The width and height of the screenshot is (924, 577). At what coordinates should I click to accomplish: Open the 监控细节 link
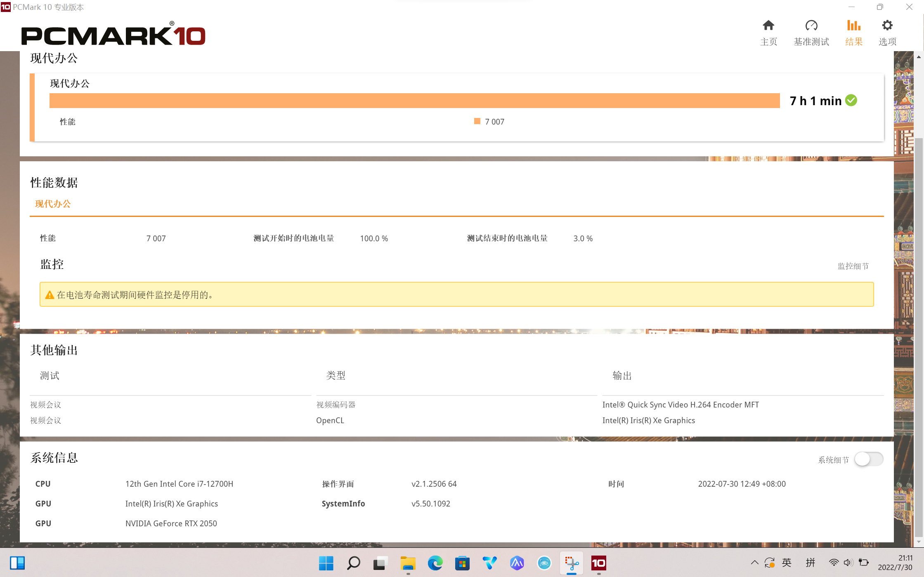(x=853, y=266)
